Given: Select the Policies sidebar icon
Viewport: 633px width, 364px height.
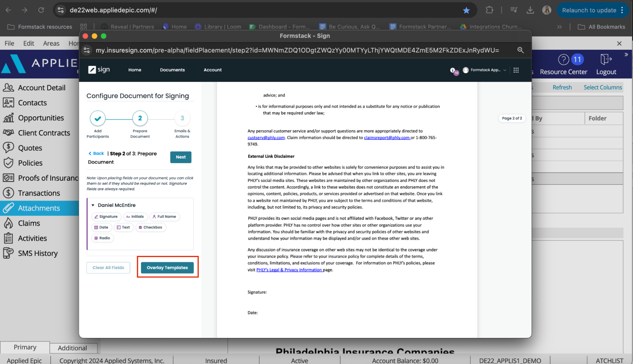Looking at the screenshot, I should 9,163.
